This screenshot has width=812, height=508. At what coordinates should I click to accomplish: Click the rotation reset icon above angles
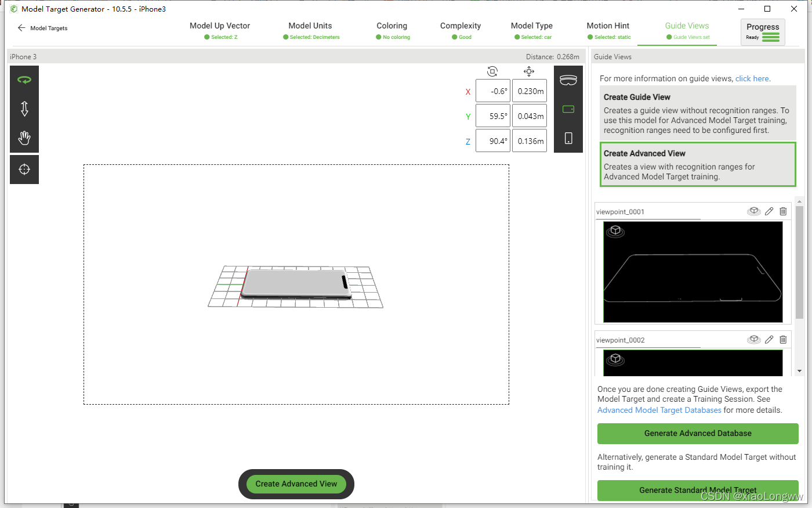[x=492, y=71]
